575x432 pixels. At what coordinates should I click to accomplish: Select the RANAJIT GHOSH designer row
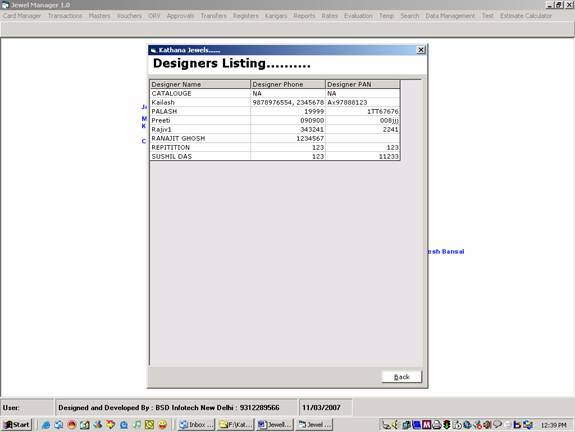(x=275, y=138)
